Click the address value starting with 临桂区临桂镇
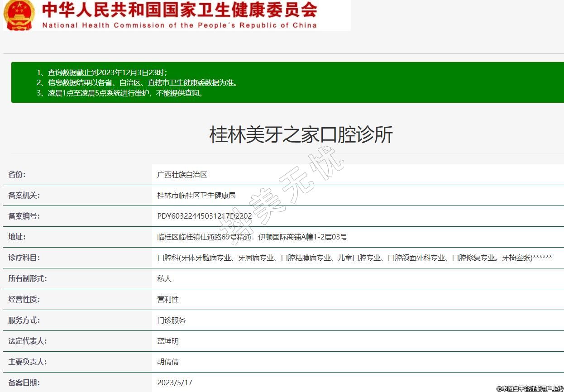This screenshot has width=564, height=392. tap(252, 237)
